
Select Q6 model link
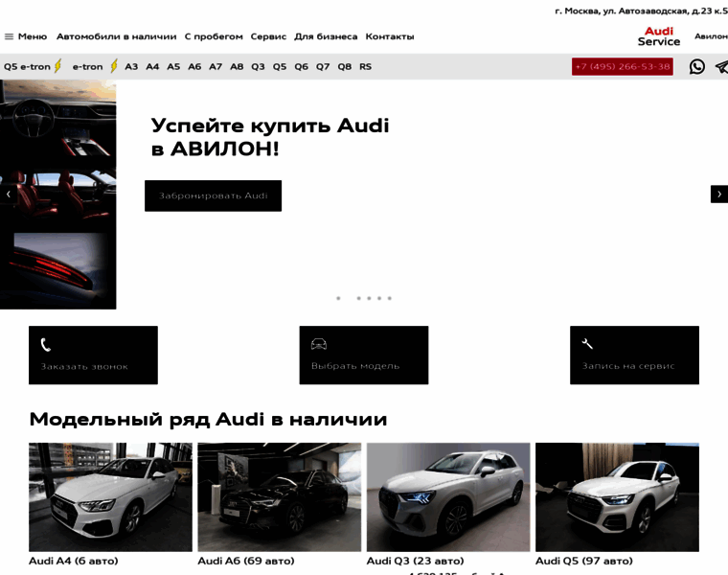click(x=302, y=66)
